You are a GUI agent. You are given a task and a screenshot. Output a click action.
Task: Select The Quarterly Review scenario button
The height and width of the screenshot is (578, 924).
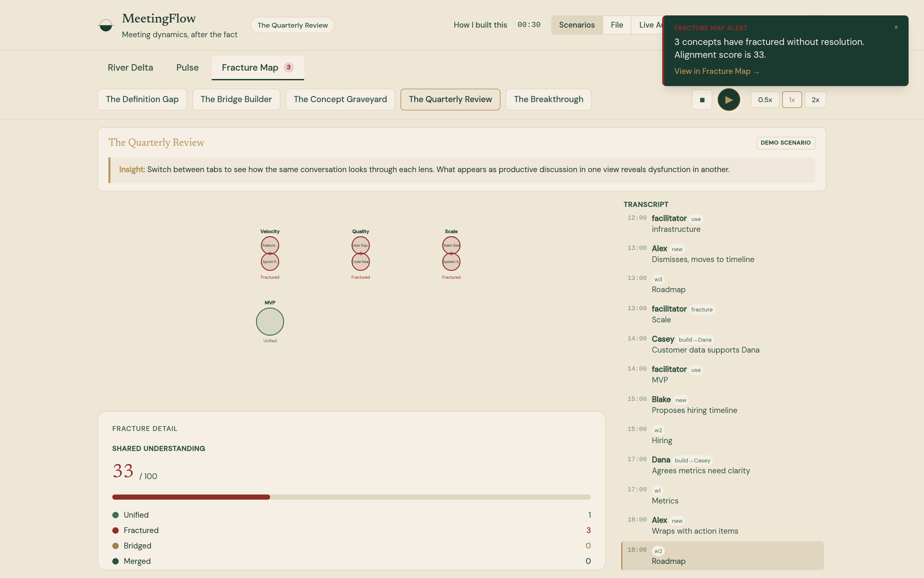(x=450, y=100)
